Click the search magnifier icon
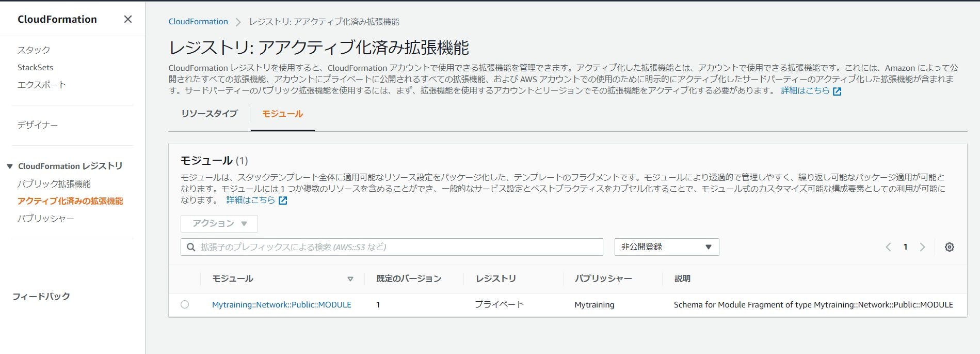 pos(191,247)
